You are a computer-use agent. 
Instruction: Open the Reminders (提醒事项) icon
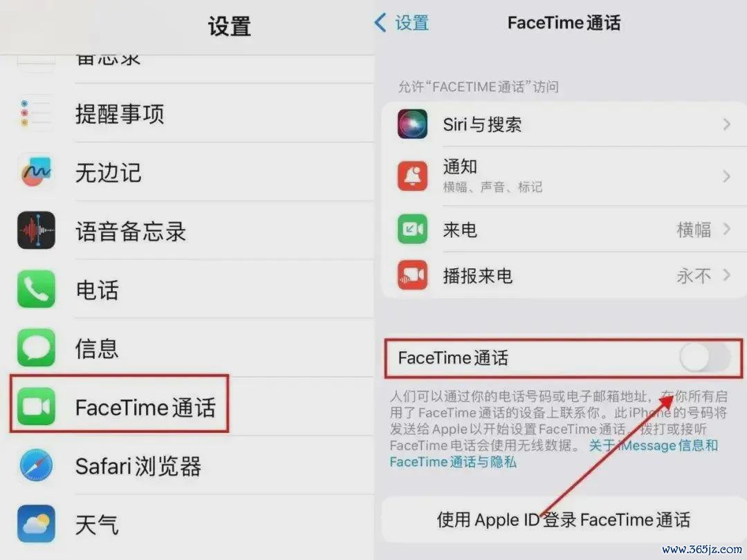[36, 113]
